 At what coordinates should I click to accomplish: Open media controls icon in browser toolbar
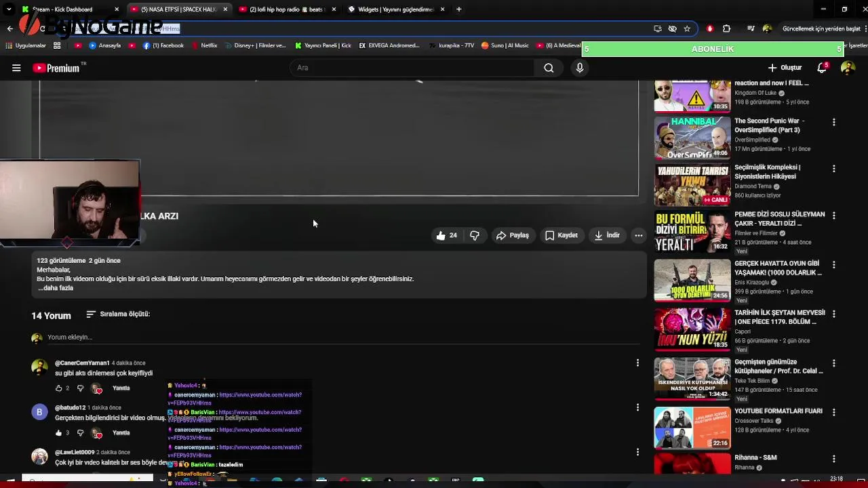tap(751, 28)
